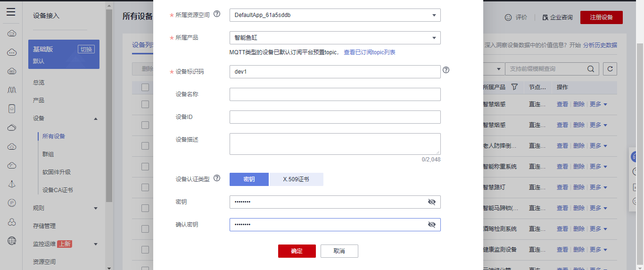Click the help icon next to 所属资源空间
The height and width of the screenshot is (270, 644).
217,14
